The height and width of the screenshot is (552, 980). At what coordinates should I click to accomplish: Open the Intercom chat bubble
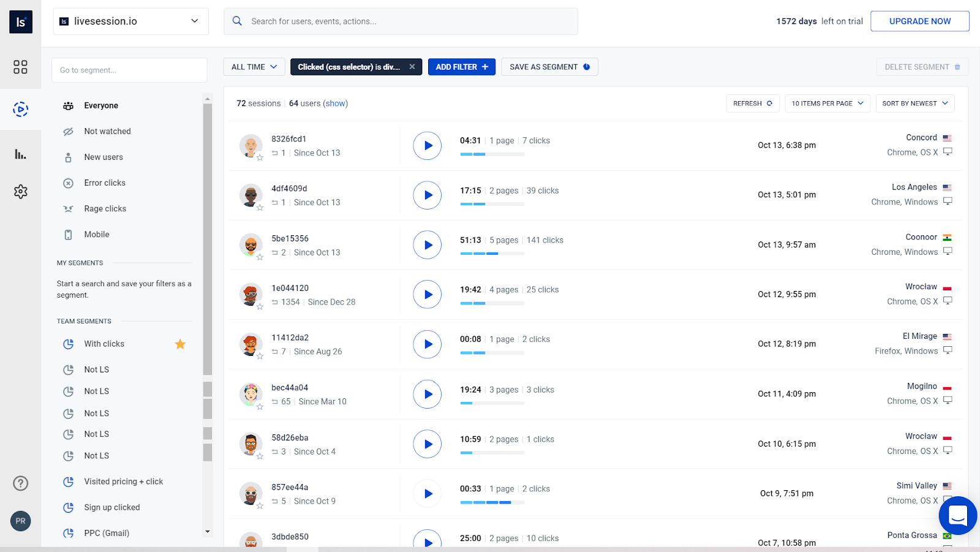click(x=957, y=516)
